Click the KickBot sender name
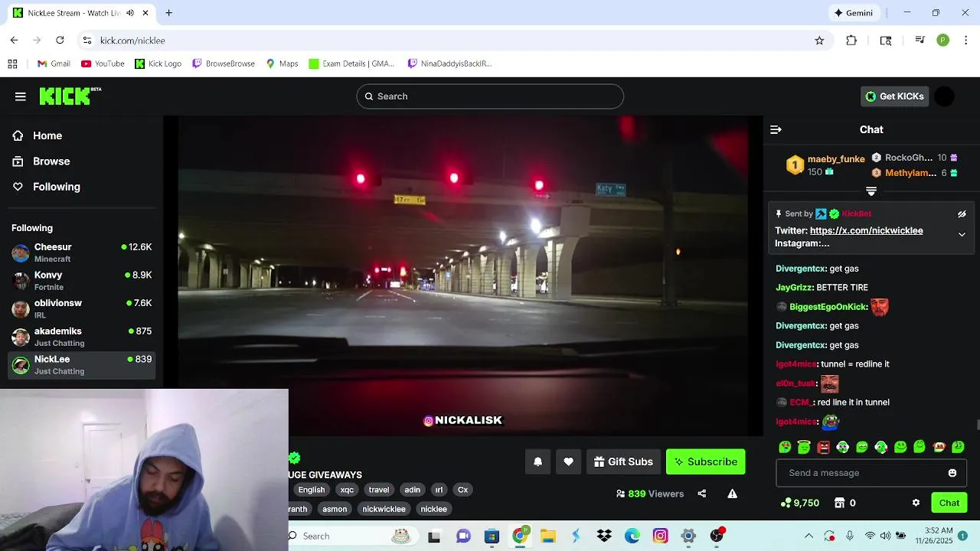The image size is (980, 551). click(x=856, y=214)
